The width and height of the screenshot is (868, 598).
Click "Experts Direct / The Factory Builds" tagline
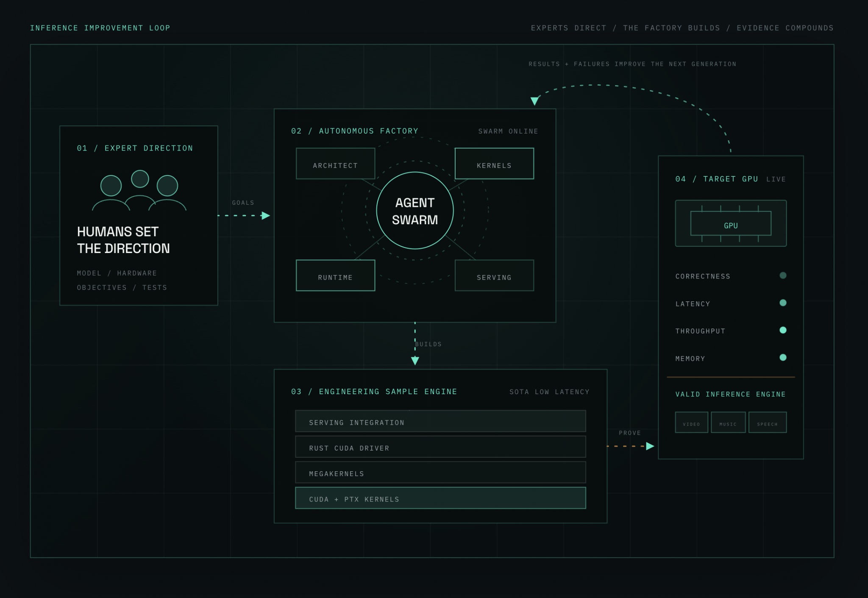click(x=626, y=28)
